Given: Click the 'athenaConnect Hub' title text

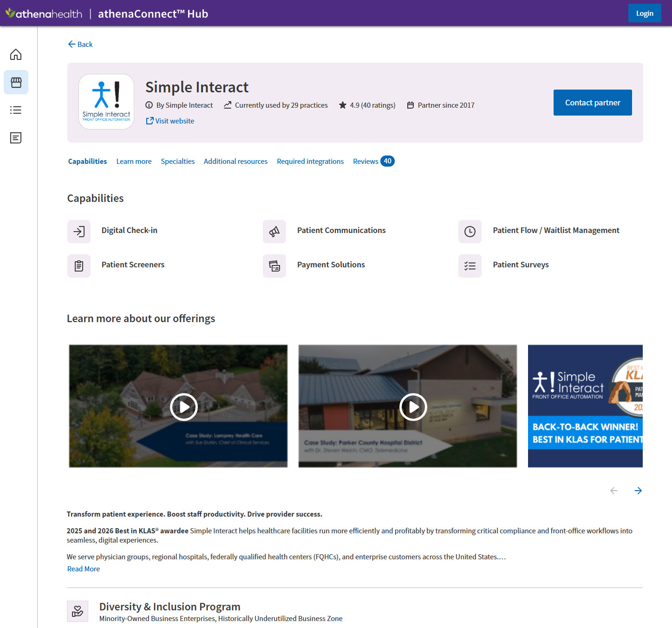Looking at the screenshot, I should point(153,13).
